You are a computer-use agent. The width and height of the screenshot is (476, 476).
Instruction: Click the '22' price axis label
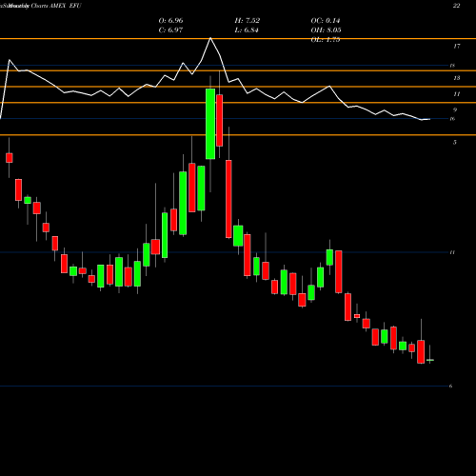[456, 6]
